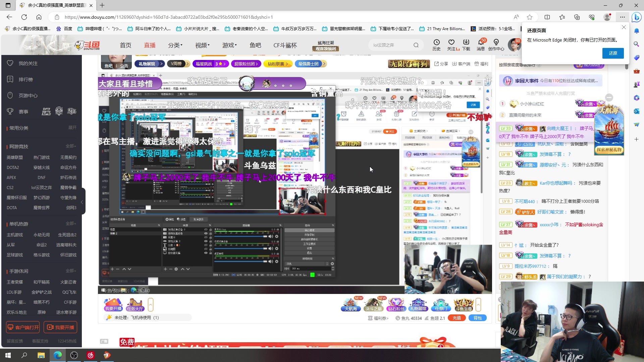
Task: Collapse the left category sidebar arrow
Action: click(x=82, y=202)
